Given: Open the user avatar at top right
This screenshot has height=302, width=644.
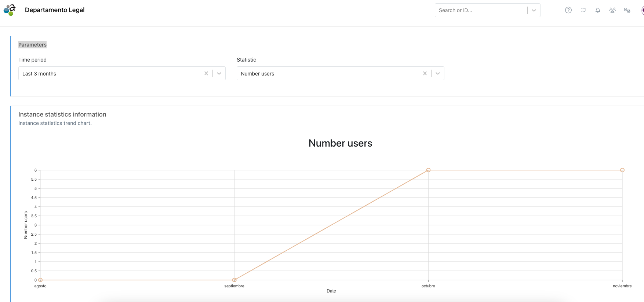Looking at the screenshot, I should [x=642, y=10].
